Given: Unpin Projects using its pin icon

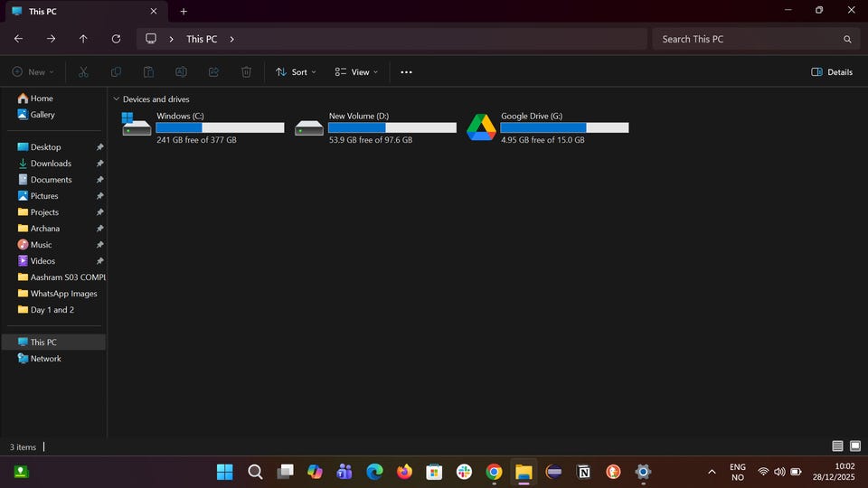Looking at the screenshot, I should [x=100, y=211].
